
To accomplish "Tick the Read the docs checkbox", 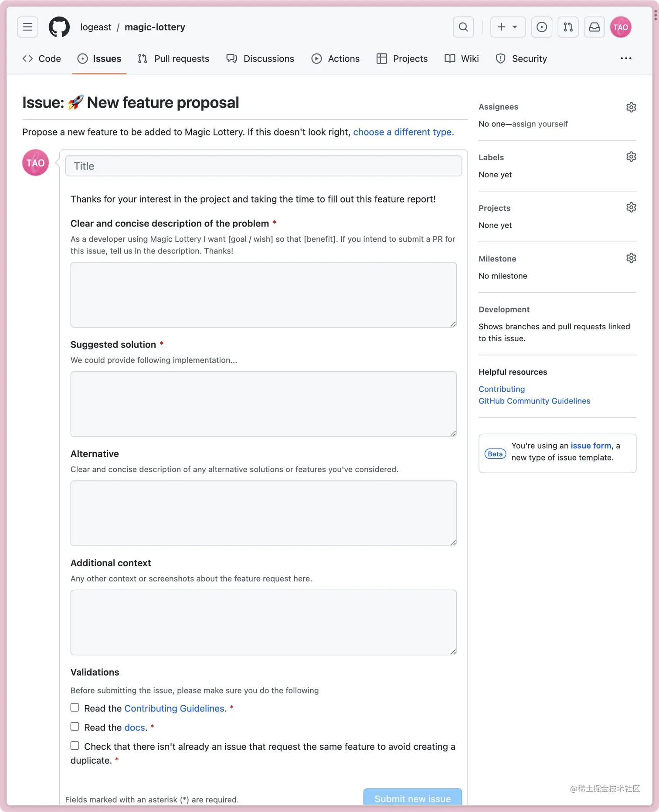I will (75, 727).
